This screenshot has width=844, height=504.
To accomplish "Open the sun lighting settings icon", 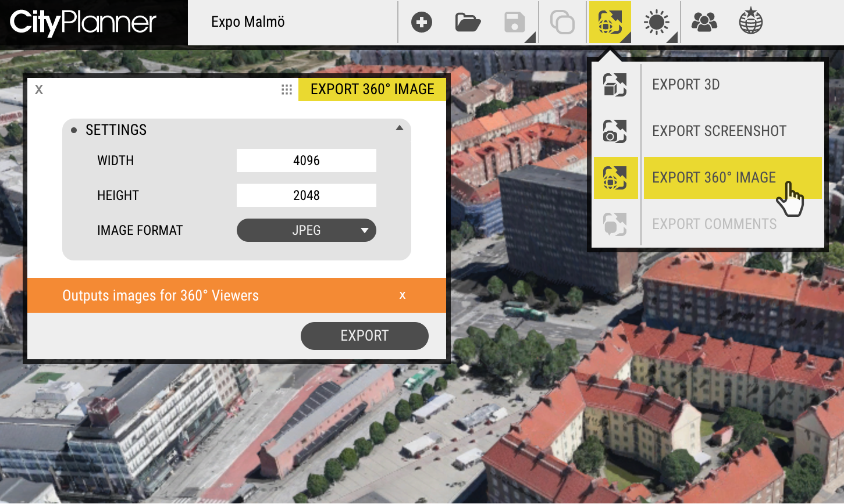I will pos(657,23).
